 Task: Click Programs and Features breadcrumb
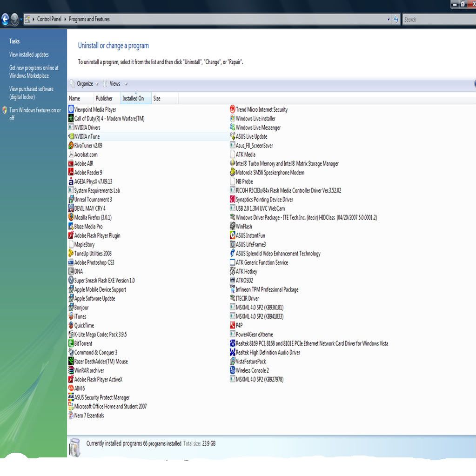[x=89, y=19]
